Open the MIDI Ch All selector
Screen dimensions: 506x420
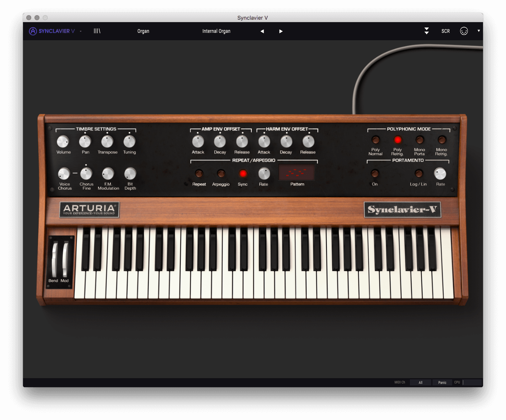421,383
